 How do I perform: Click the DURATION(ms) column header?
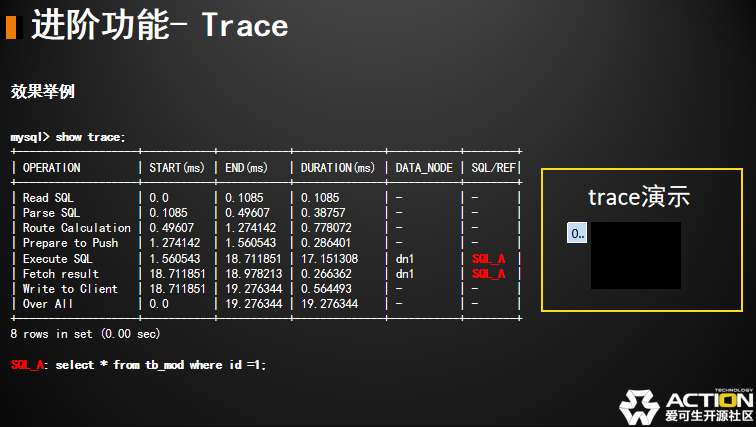[x=338, y=168]
